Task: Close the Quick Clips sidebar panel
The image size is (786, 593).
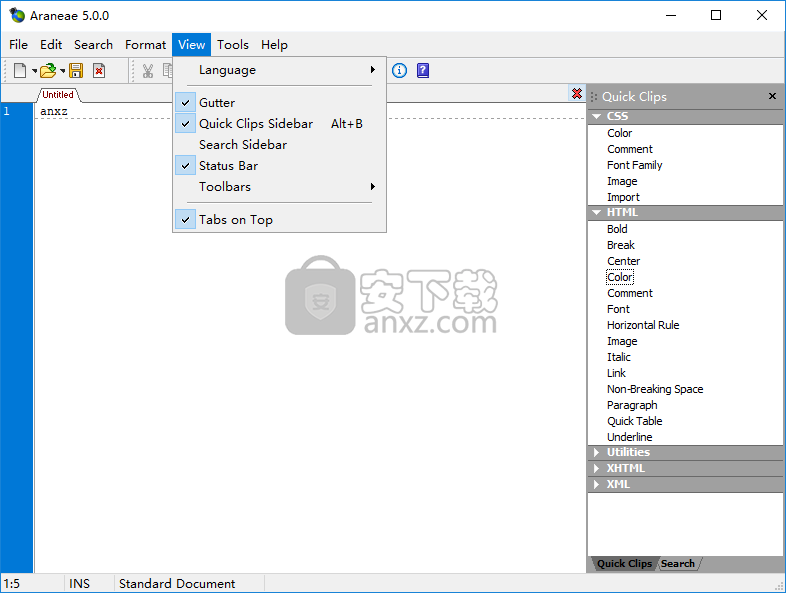Action: [772, 96]
